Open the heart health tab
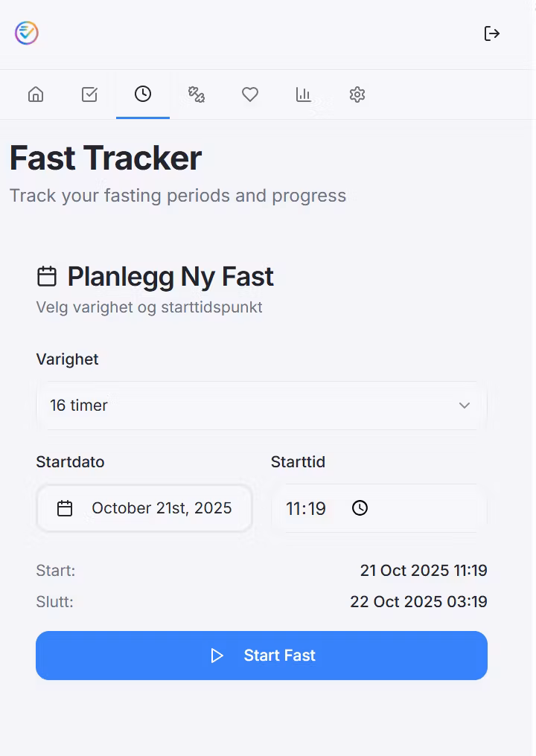Viewport: 536px width, 756px height. 250,94
